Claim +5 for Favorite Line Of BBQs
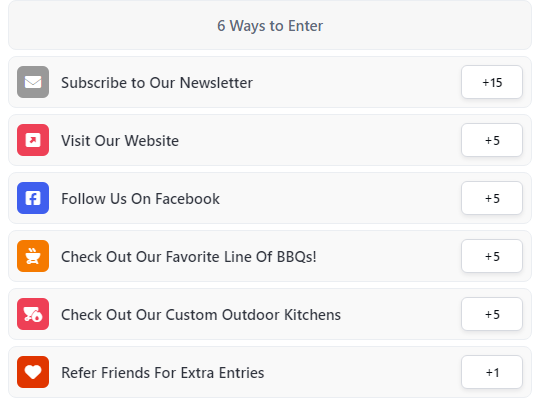Image resolution: width=540 pixels, height=404 pixels. (492, 256)
